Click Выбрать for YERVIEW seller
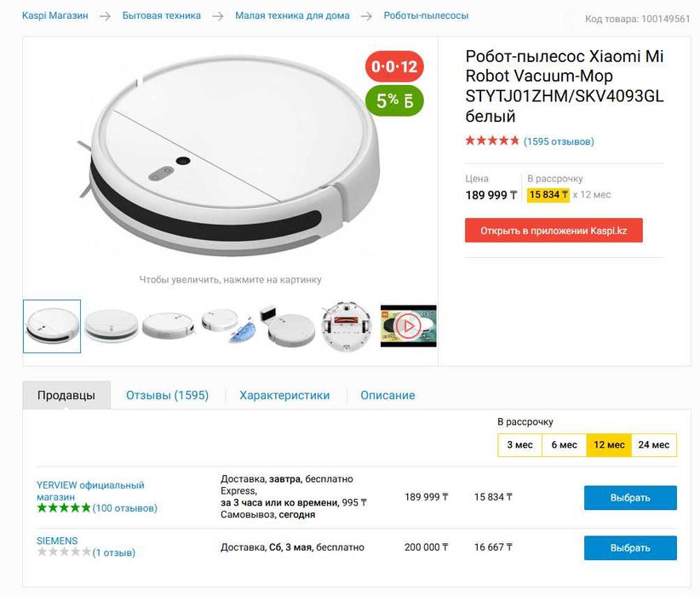This screenshot has height=595, width=700. coord(630,498)
